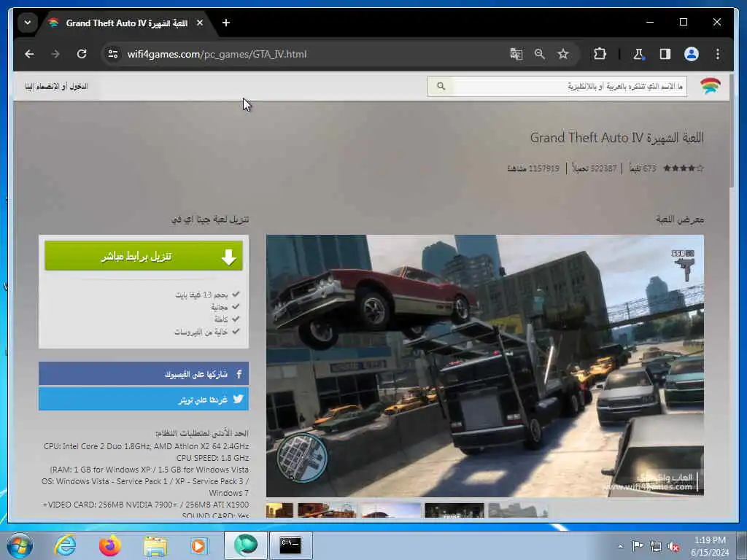Toggle the browser side panel
The image size is (747, 560).
(665, 54)
